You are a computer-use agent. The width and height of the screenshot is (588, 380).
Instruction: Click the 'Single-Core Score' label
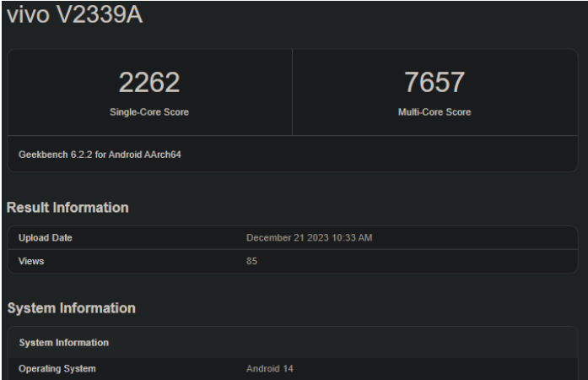click(149, 112)
